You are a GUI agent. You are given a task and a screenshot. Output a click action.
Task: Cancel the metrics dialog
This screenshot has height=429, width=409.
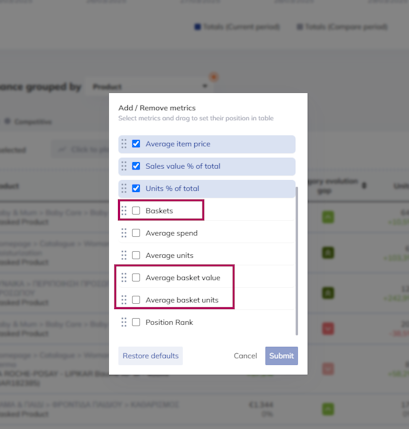coord(245,356)
